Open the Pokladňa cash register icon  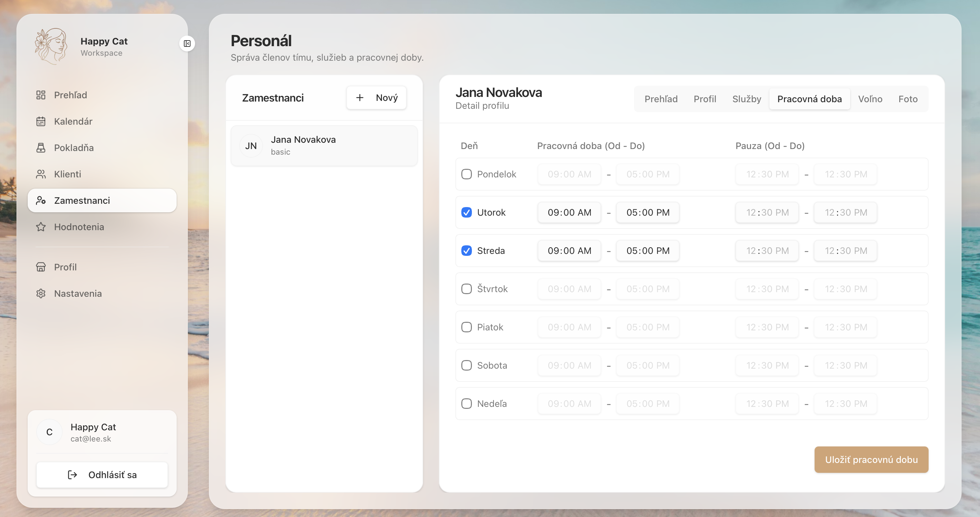tap(41, 148)
